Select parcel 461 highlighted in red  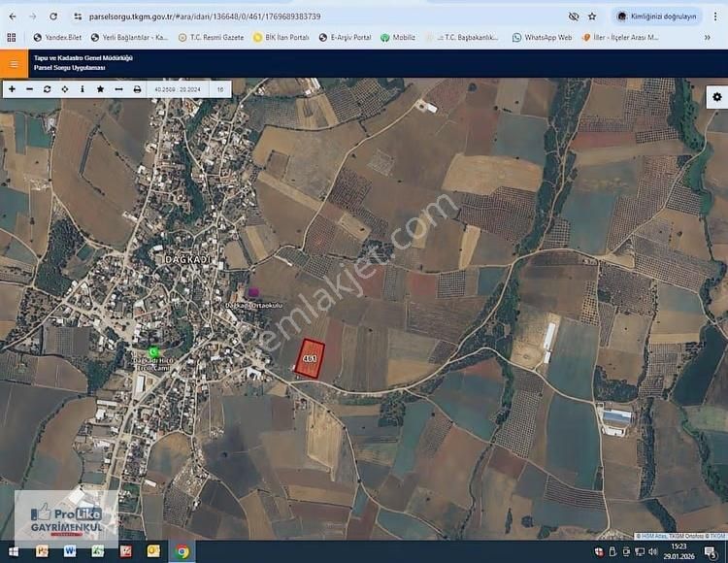(x=311, y=359)
